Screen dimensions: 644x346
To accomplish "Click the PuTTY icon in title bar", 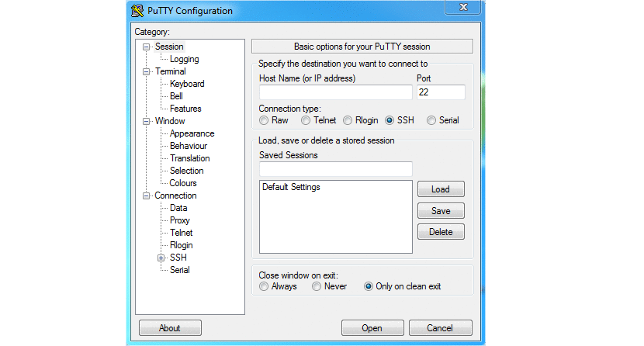I will tap(137, 11).
